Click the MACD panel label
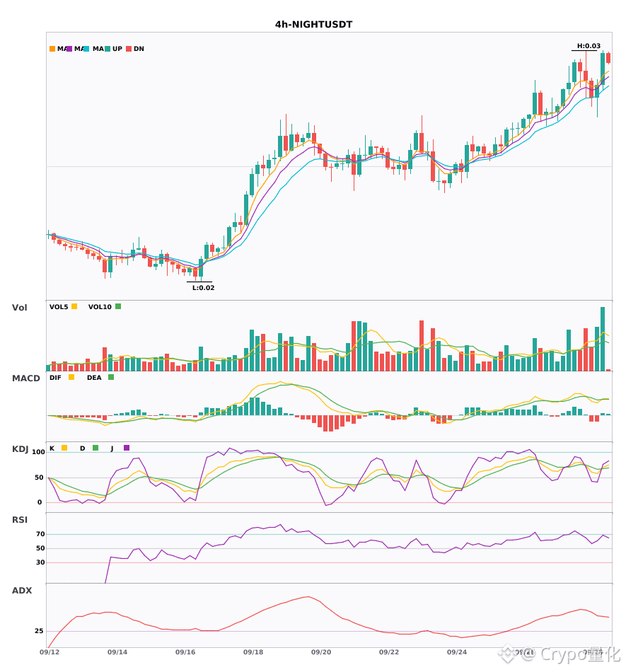This screenshot has width=626, height=672. pos(25,378)
